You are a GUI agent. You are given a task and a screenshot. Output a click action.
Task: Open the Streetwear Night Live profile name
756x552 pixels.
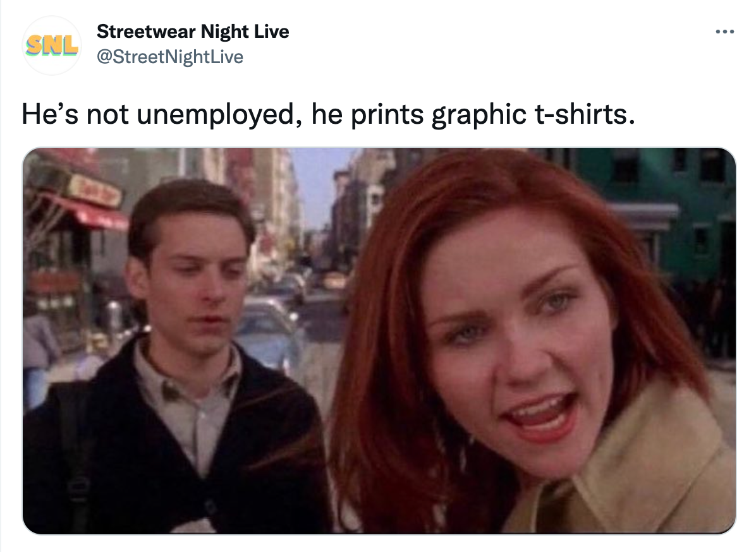click(x=193, y=32)
